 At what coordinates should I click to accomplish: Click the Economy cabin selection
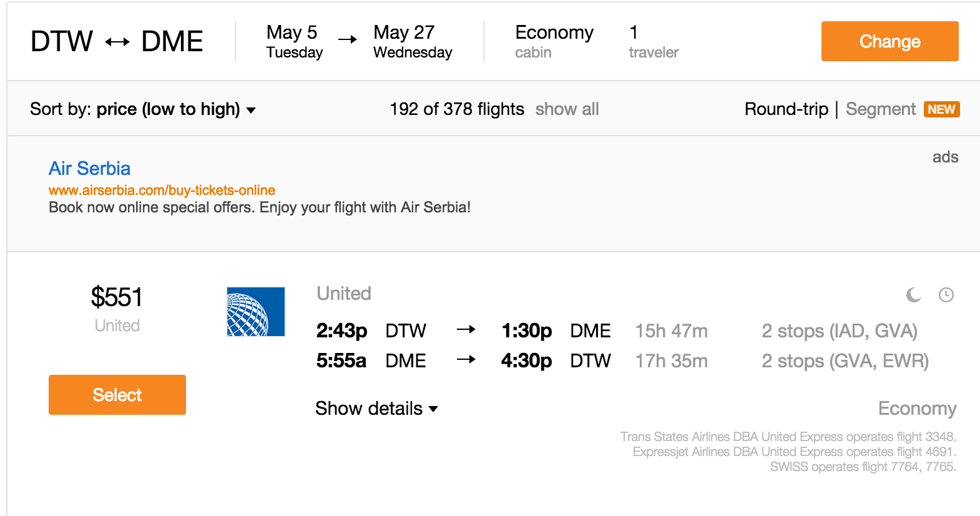[x=554, y=41]
